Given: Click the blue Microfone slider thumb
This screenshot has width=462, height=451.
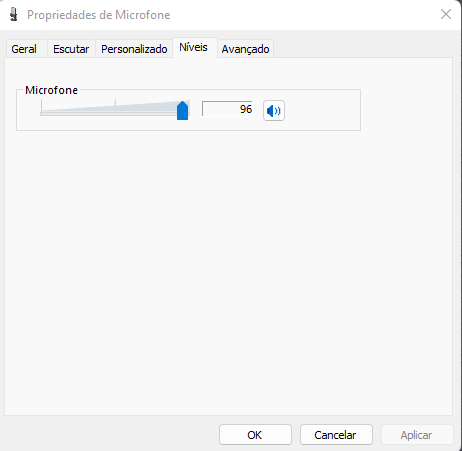Looking at the screenshot, I should 182,111.
